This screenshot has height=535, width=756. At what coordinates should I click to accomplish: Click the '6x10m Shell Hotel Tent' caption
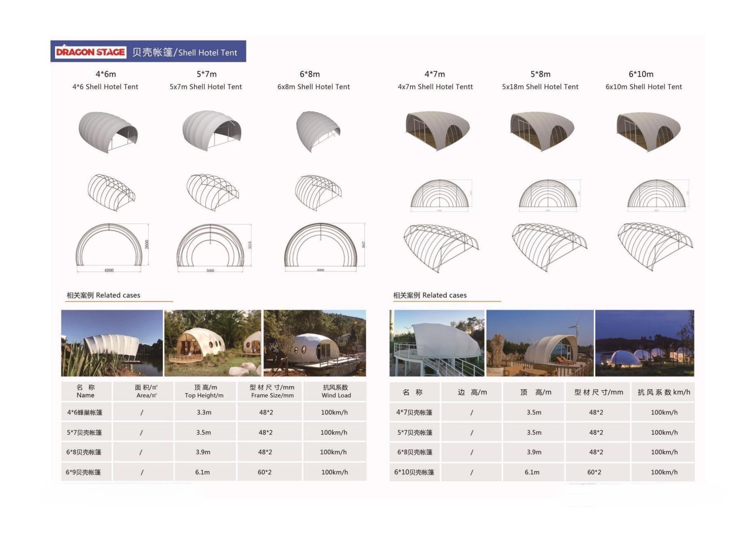point(644,87)
